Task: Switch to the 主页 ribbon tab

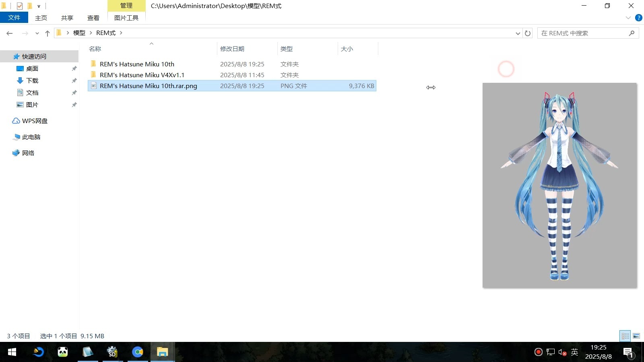Action: pos(41,18)
